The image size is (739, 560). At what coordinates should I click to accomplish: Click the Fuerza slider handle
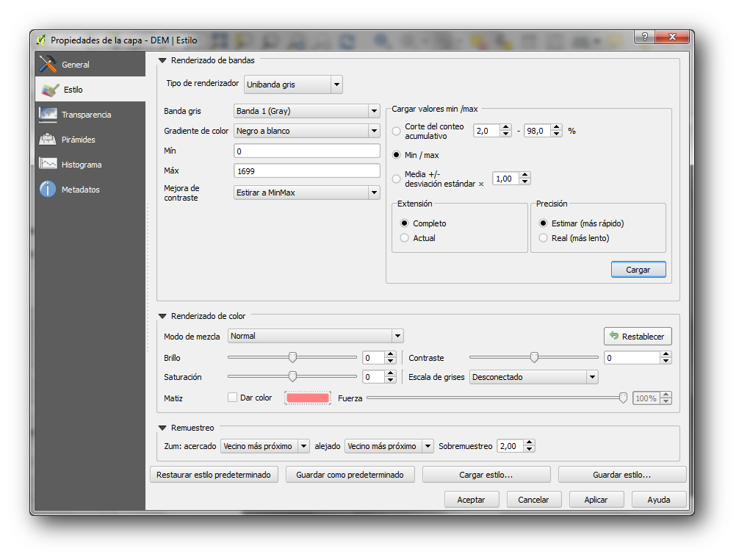[x=623, y=398]
